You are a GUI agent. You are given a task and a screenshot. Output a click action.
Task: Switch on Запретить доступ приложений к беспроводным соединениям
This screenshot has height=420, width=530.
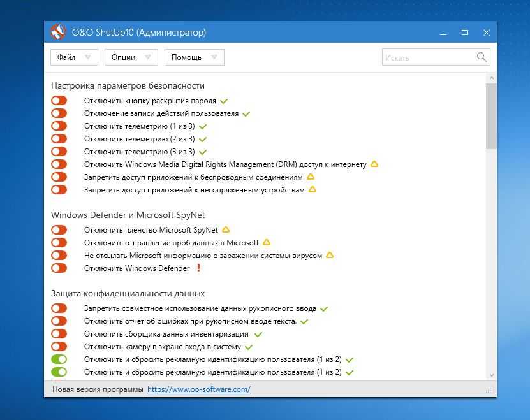[x=59, y=177]
